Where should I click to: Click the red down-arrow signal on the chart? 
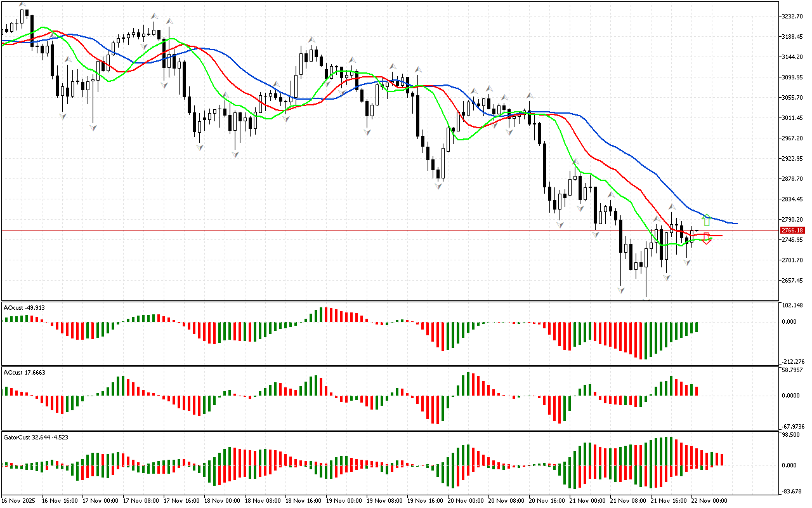pos(707,239)
